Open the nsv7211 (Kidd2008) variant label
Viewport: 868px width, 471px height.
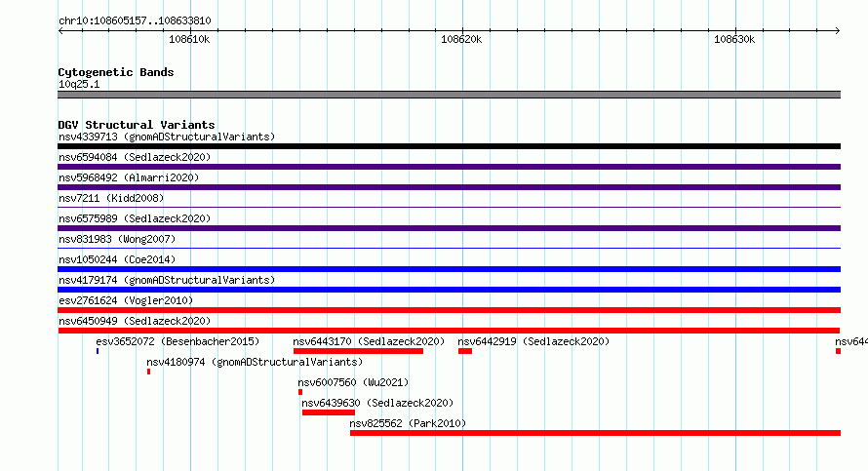coord(111,198)
